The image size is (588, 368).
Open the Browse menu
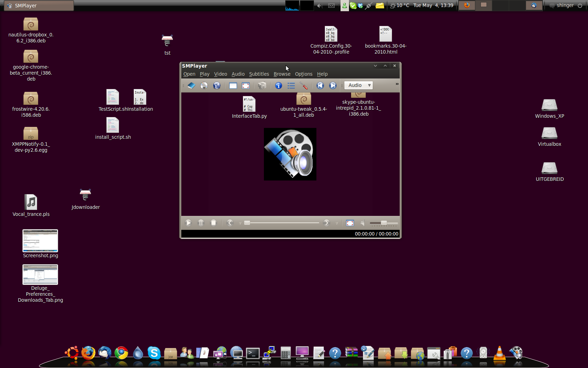point(282,74)
